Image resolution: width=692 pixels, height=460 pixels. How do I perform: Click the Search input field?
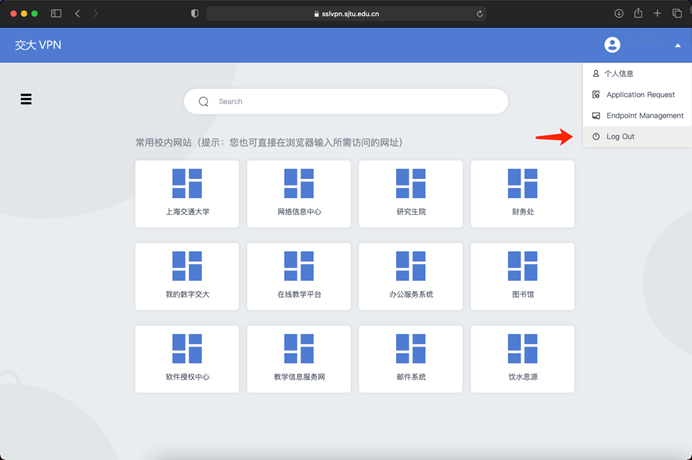(x=346, y=102)
